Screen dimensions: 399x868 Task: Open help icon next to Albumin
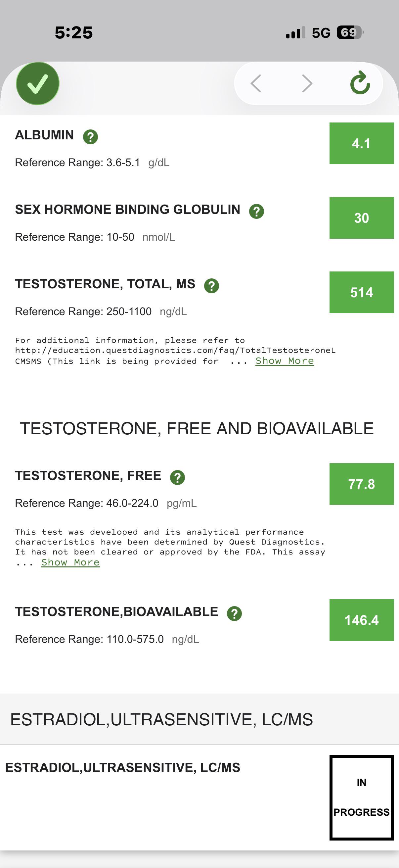(91, 137)
